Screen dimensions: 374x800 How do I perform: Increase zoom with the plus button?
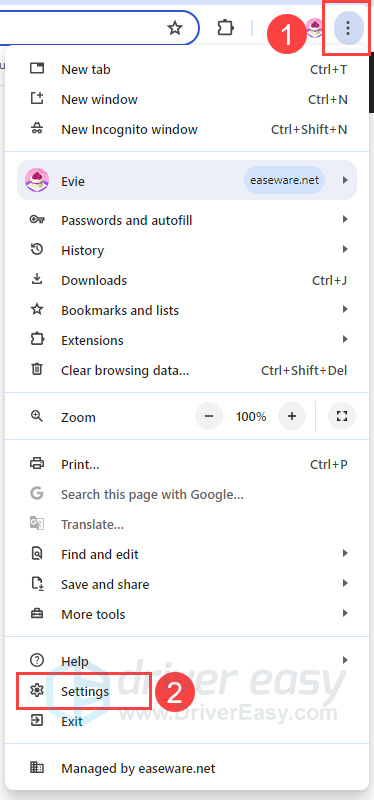(291, 416)
